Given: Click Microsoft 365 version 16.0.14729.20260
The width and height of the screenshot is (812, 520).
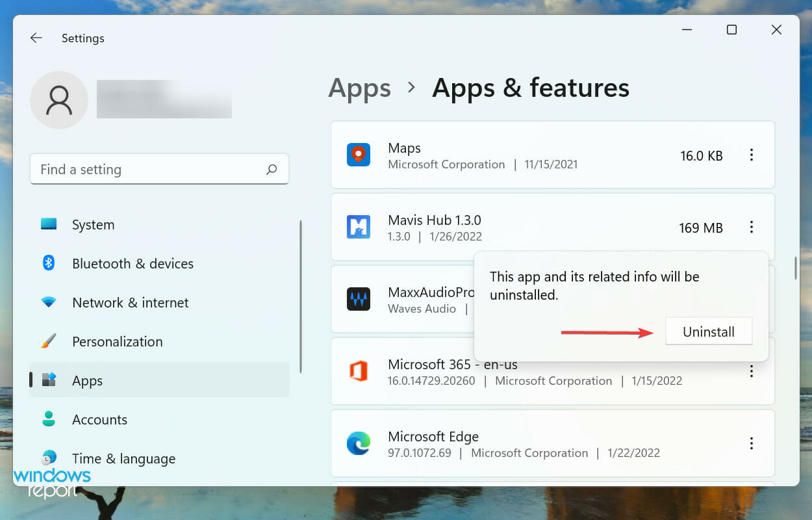Looking at the screenshot, I should pos(431,381).
